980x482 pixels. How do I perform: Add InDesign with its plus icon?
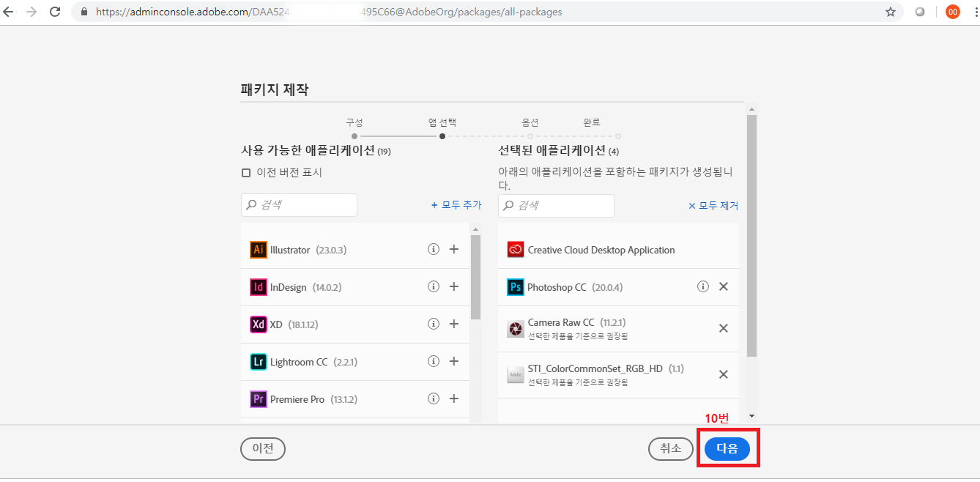click(x=454, y=286)
